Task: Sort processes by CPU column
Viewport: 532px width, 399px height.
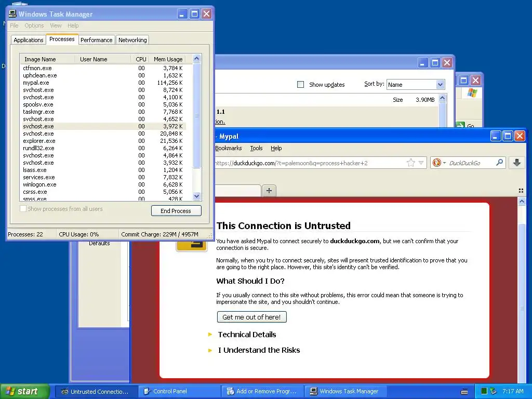Action: click(140, 59)
